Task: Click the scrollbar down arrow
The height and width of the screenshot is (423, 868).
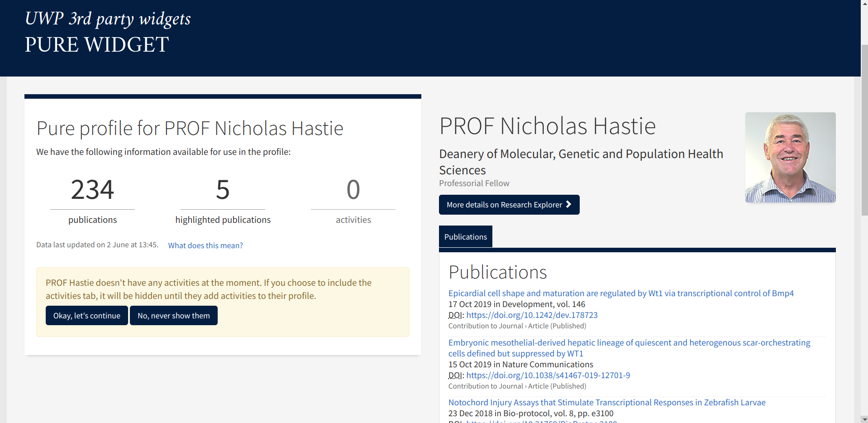Action: [864, 419]
